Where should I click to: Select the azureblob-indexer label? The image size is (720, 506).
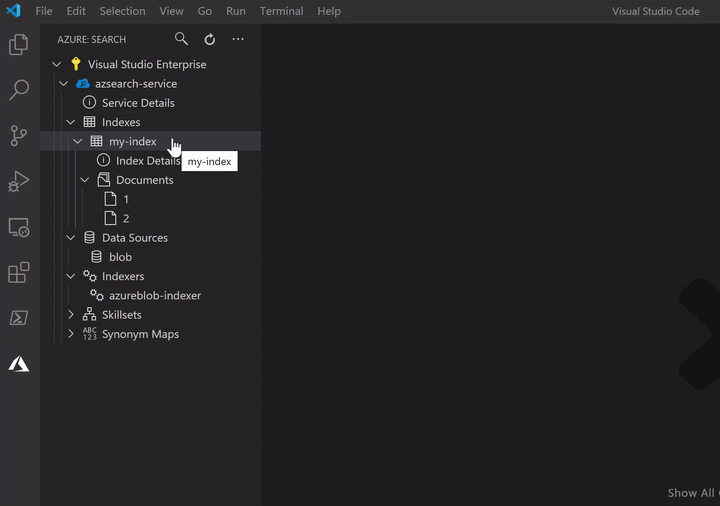pyautogui.click(x=155, y=296)
